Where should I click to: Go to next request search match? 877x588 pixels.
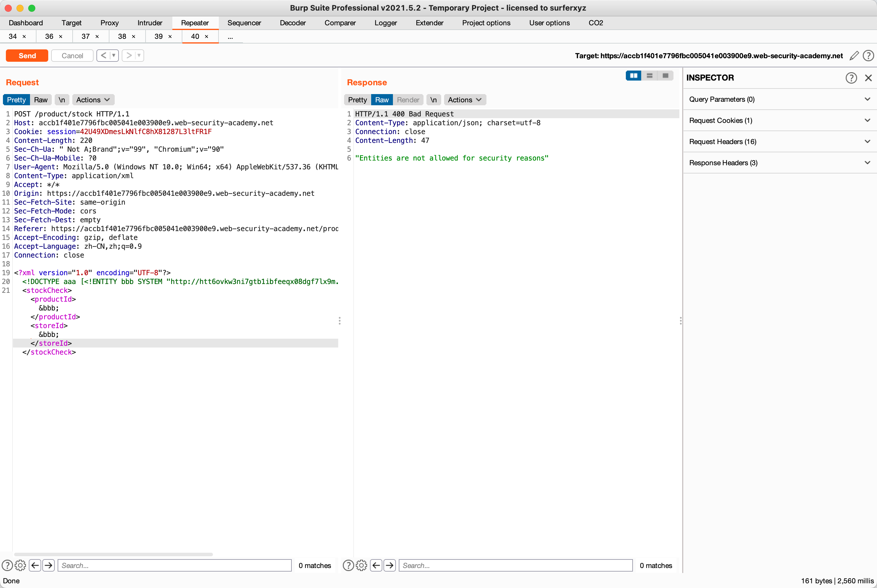(x=49, y=565)
